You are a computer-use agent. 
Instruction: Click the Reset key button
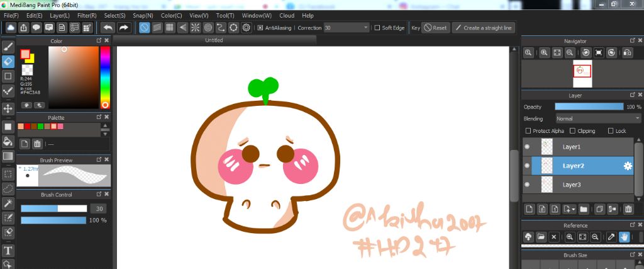(x=436, y=28)
